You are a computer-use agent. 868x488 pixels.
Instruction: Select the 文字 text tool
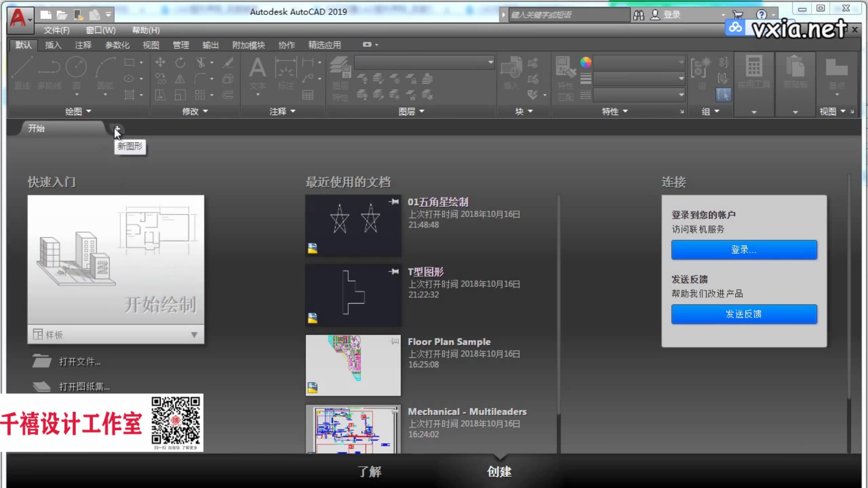tap(258, 73)
